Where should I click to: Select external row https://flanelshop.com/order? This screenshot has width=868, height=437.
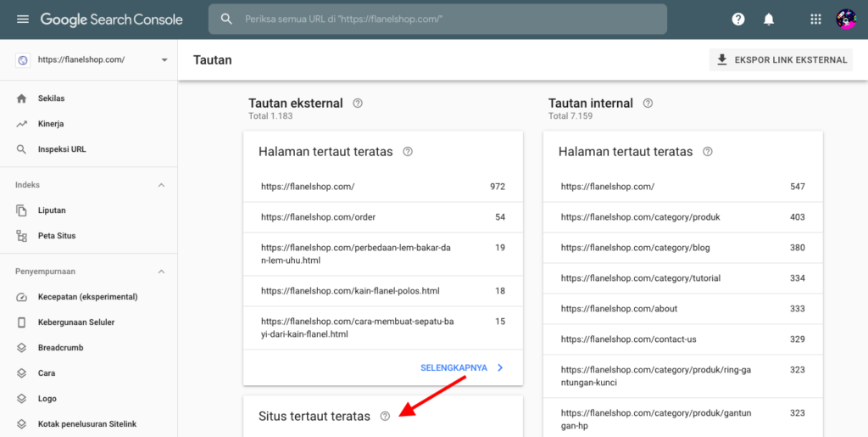383,217
